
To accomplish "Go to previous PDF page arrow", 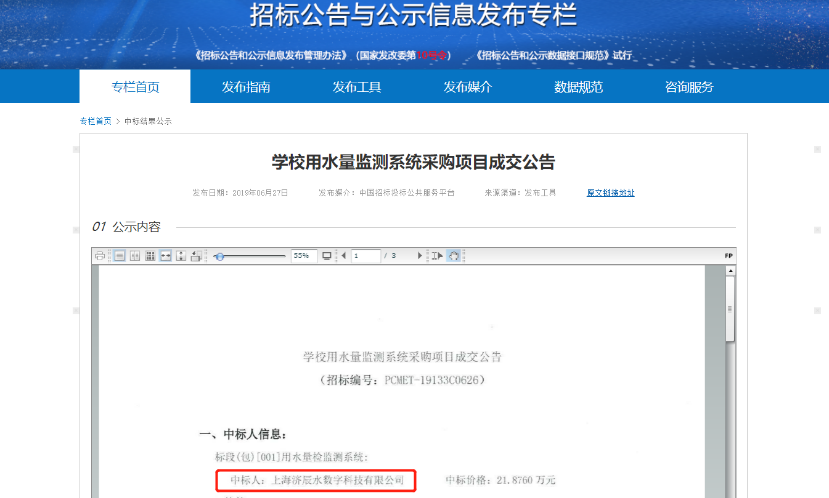I will [343, 256].
